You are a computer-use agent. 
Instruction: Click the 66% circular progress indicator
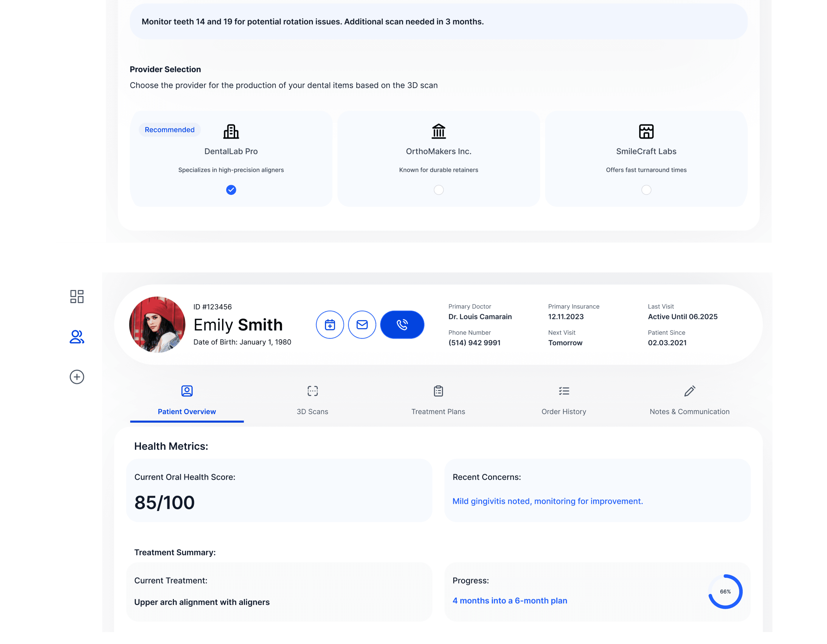[725, 592]
